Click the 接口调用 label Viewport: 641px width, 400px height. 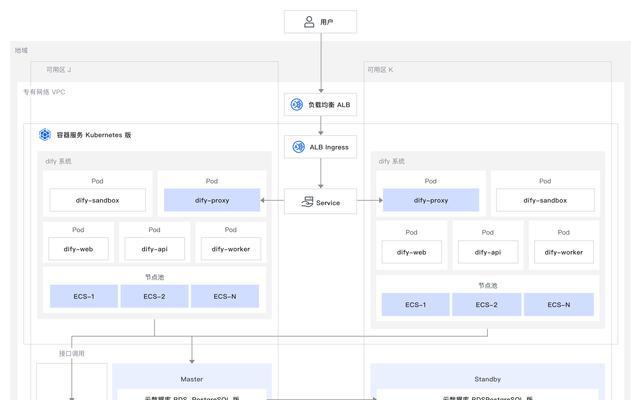[x=72, y=353]
